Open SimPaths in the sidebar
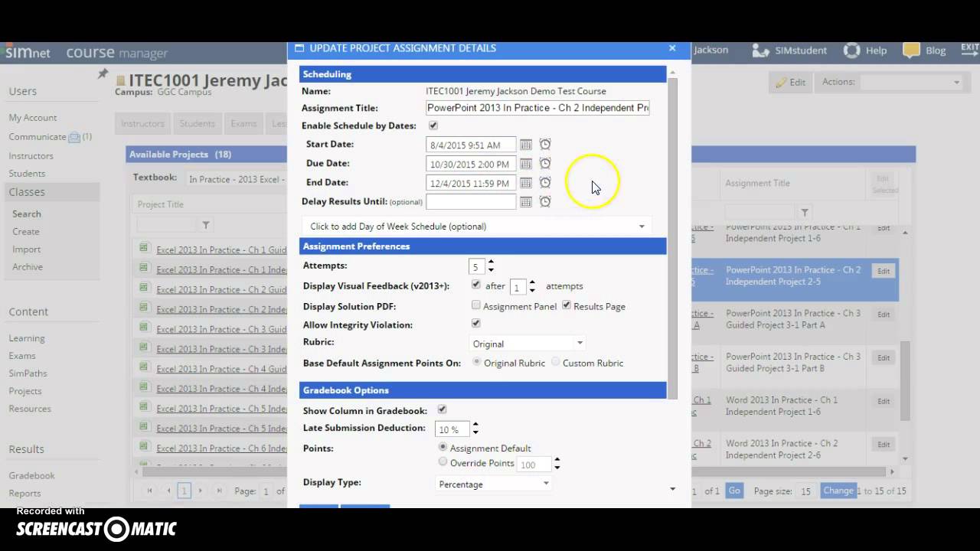 [28, 373]
